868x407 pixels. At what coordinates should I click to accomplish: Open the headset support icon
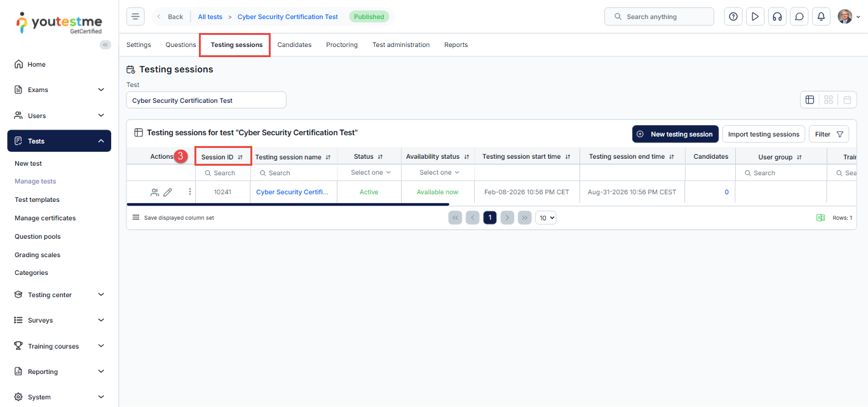pyautogui.click(x=776, y=17)
